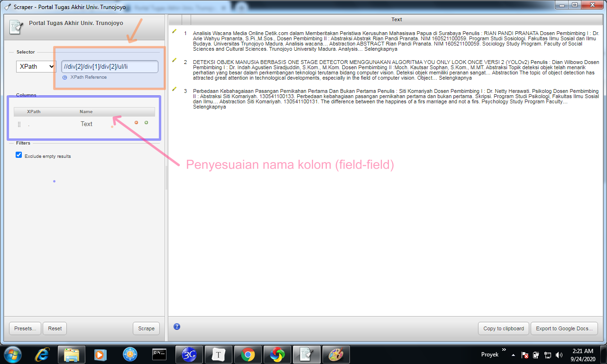Open the selector type XPath dropdown
607x364 pixels.
click(x=36, y=67)
